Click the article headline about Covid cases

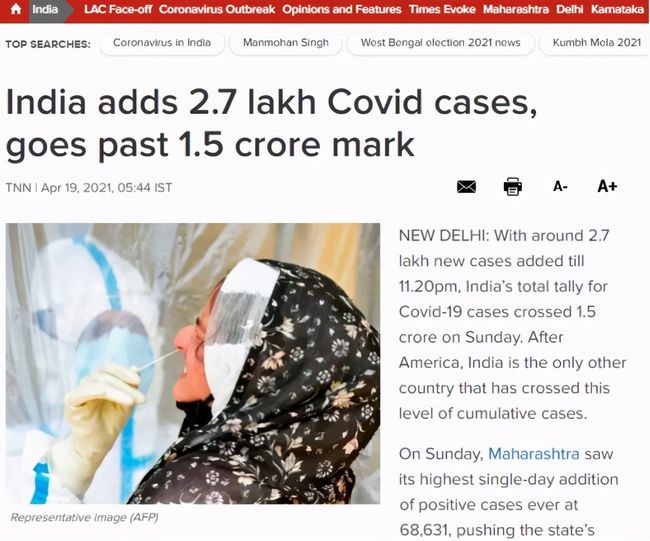click(x=272, y=123)
